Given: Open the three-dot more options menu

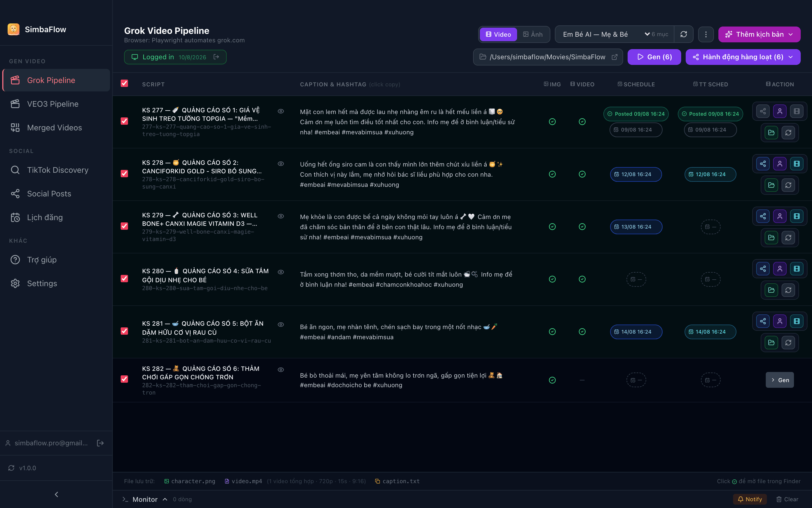Looking at the screenshot, I should coord(706,34).
